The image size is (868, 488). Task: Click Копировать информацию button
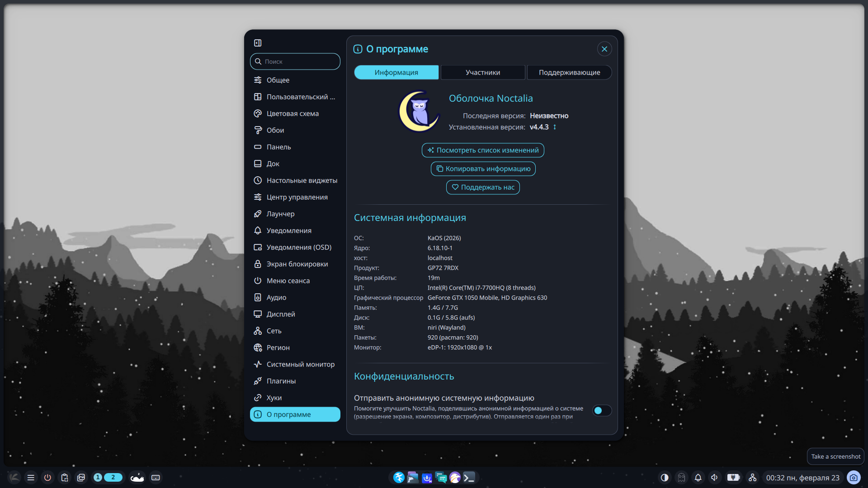click(x=483, y=169)
